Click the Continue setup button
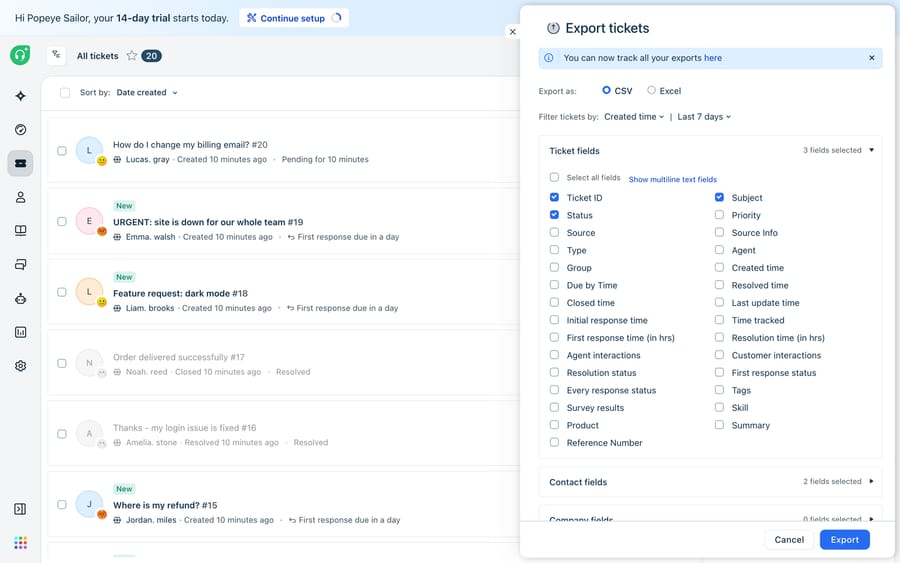 click(294, 18)
